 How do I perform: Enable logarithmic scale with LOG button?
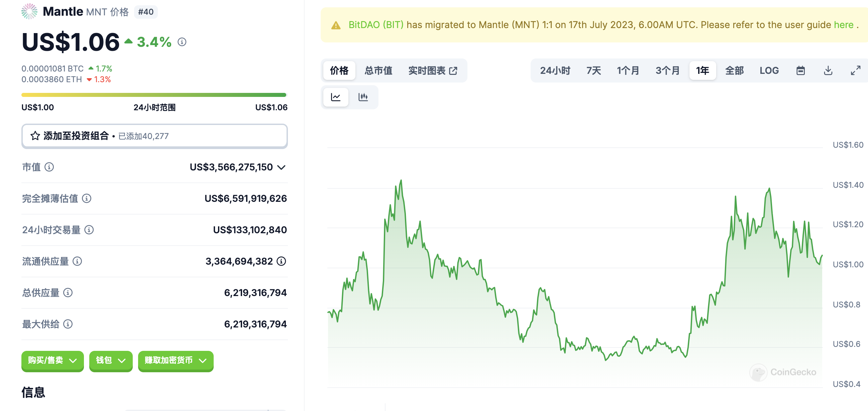(x=769, y=71)
